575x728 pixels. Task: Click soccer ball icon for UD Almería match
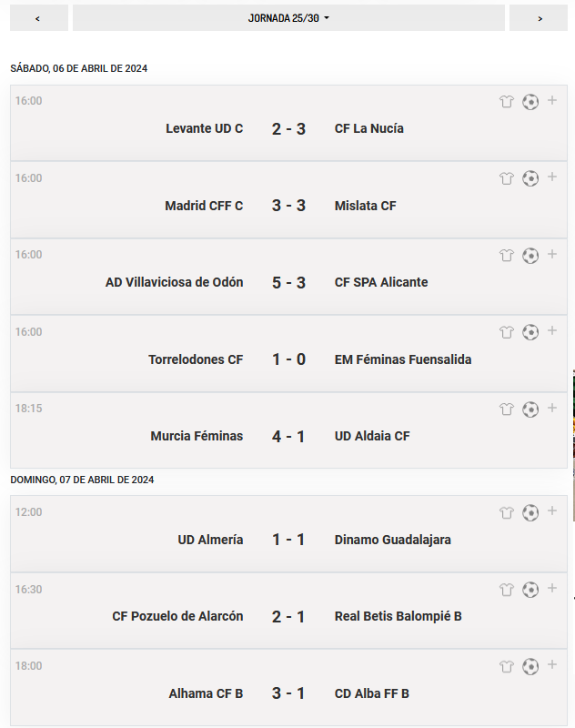pos(530,512)
